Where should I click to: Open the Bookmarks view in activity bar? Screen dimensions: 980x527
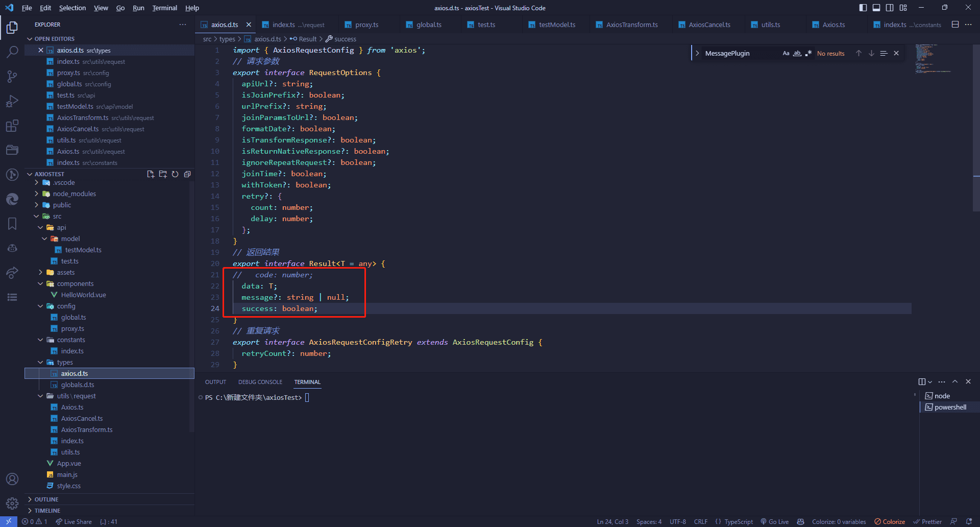point(12,224)
